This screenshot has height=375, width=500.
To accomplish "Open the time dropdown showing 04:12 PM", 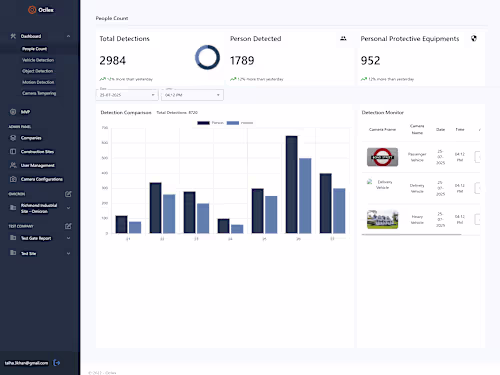I will 192,95.
